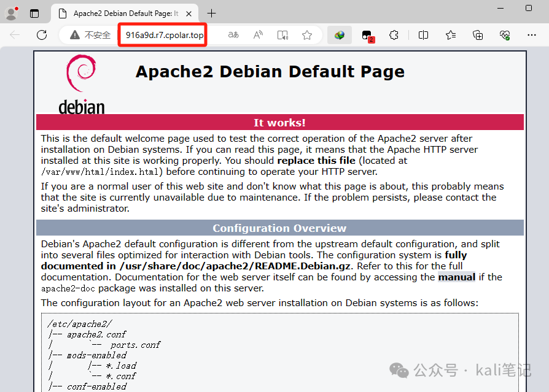This screenshot has height=392, width=549.
Task: Start Read aloud from address bar
Action: [x=258, y=35]
